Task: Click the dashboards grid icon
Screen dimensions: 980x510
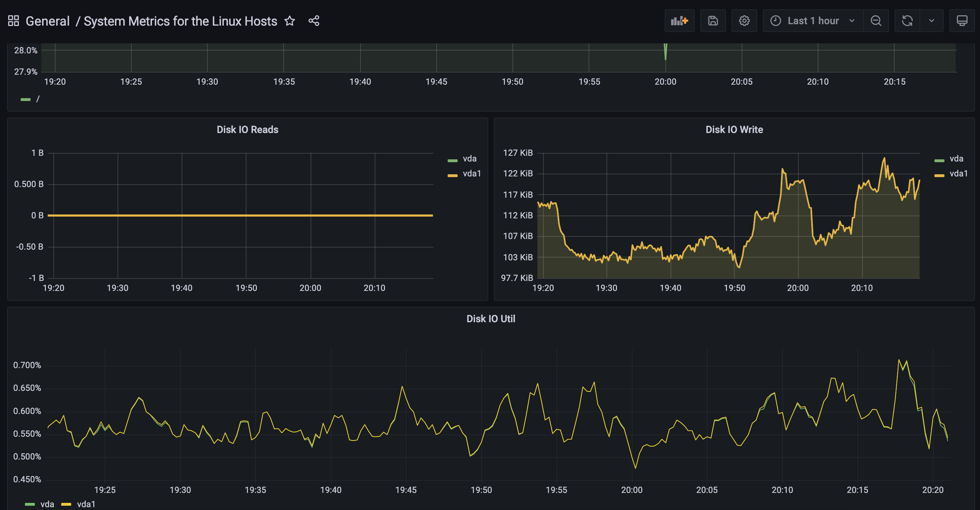Action: 13,21
